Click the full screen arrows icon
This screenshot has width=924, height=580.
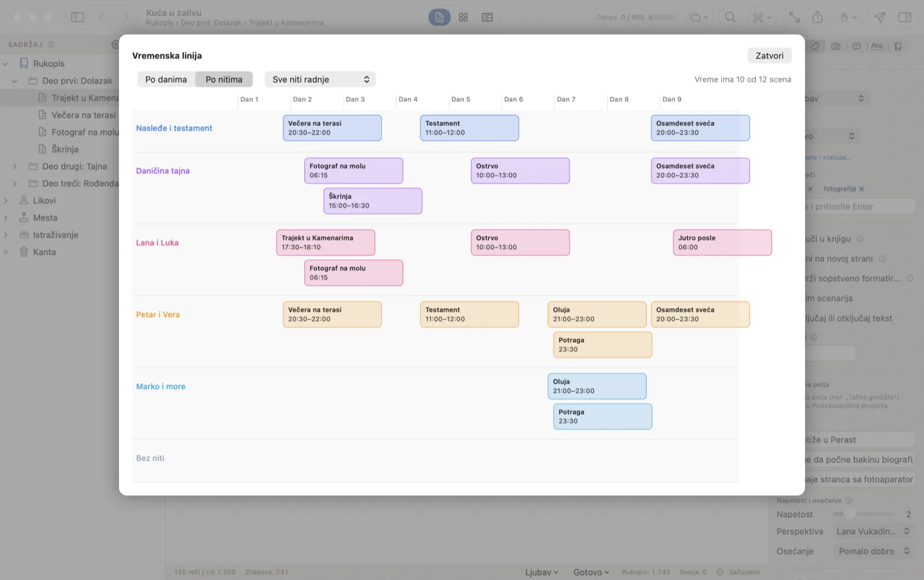pyautogui.click(x=794, y=17)
